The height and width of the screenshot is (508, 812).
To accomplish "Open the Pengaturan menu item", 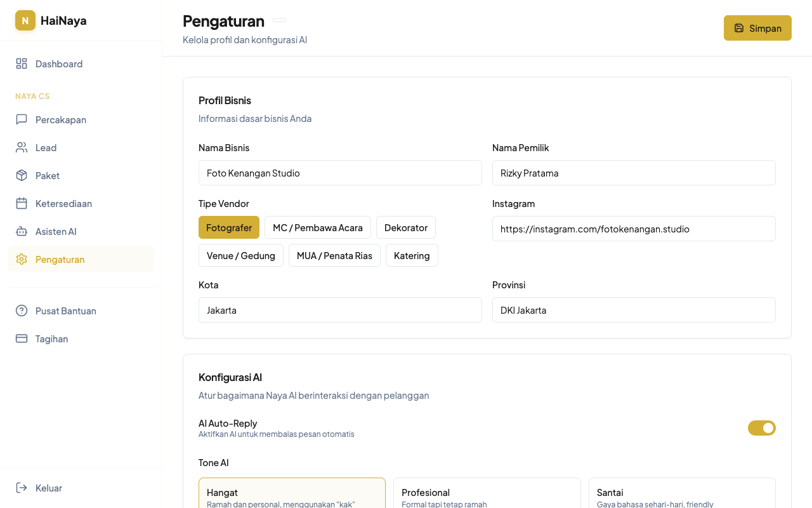I will (60, 259).
